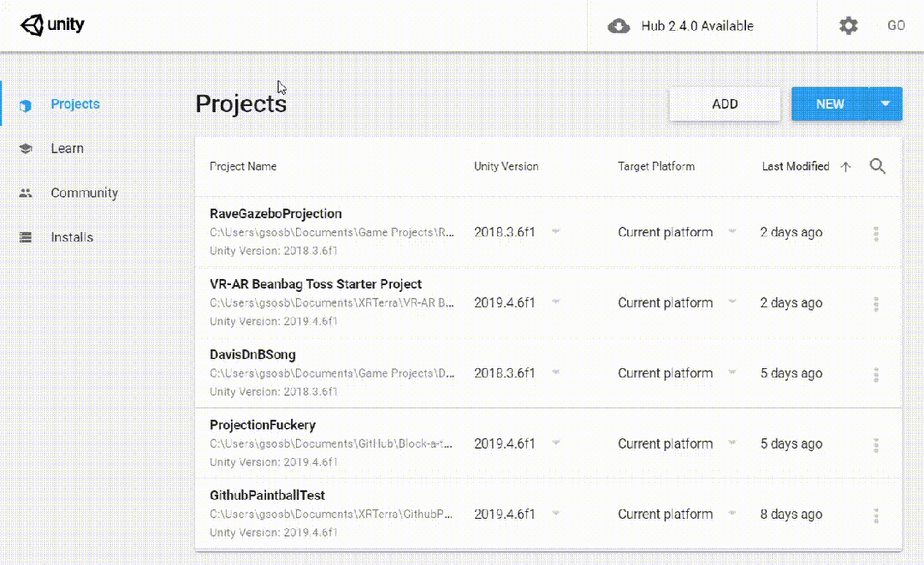924x565 pixels.
Task: Click the Community people icon
Action: 26,193
